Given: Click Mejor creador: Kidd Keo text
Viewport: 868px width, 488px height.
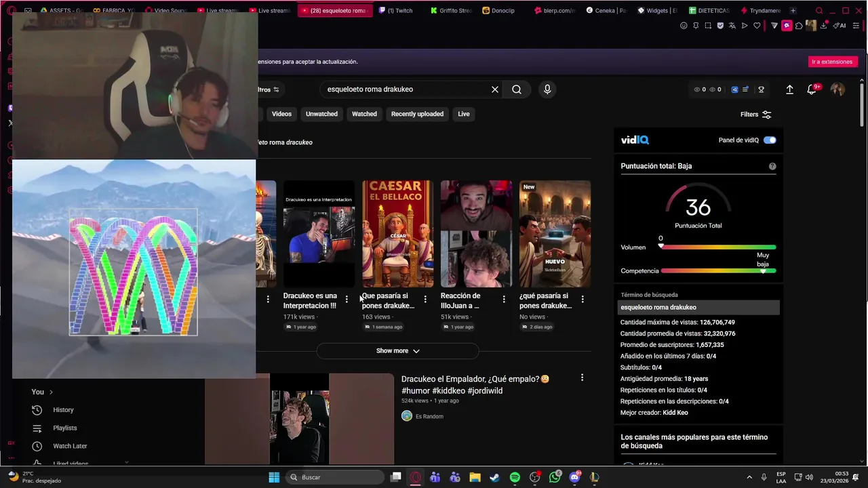Looking at the screenshot, I should click(x=654, y=413).
